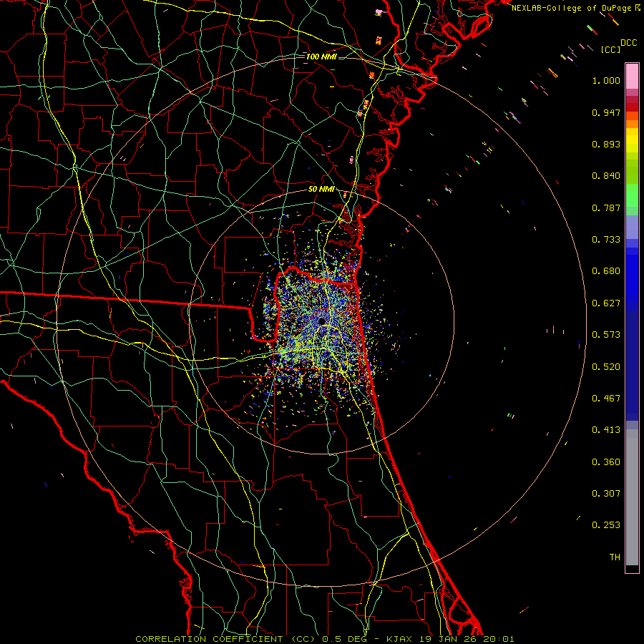This screenshot has height=644, width=644.
Task: Click the pink top segment of the color bar
Action: 632,77
